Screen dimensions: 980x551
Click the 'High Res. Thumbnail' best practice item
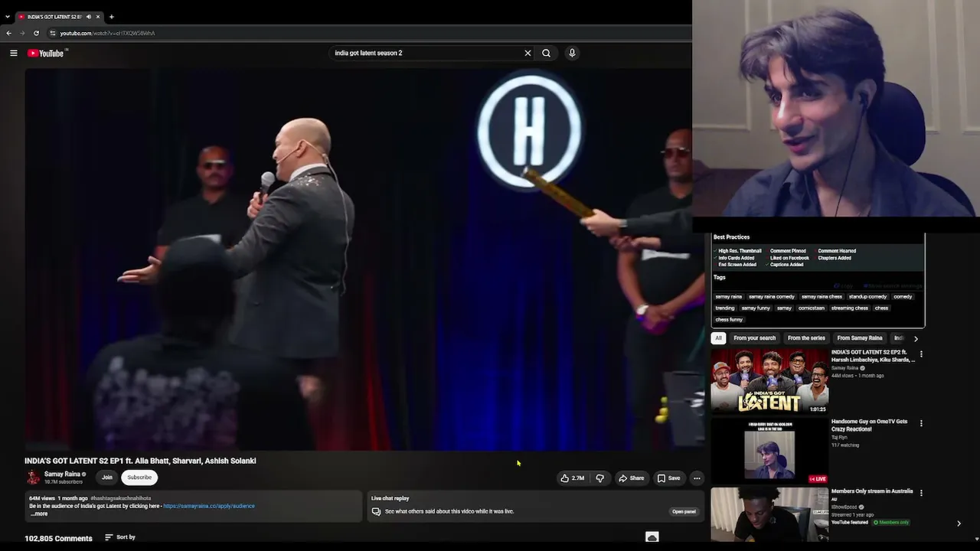[x=738, y=251]
